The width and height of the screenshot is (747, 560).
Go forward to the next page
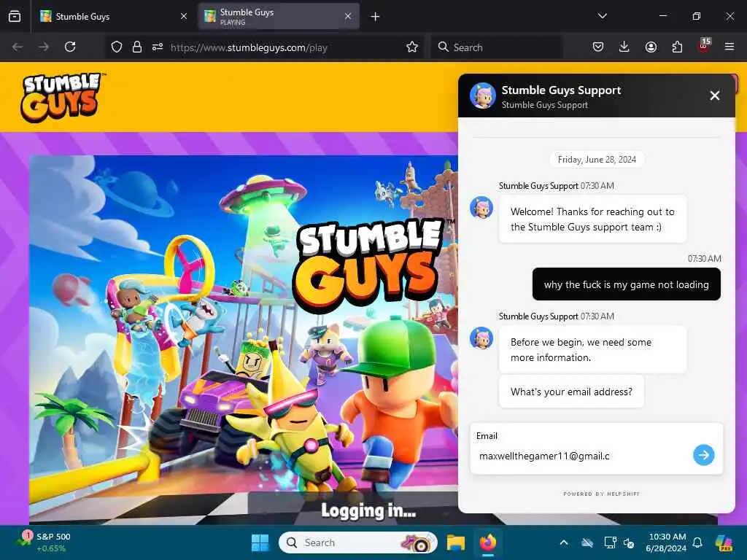(x=44, y=47)
